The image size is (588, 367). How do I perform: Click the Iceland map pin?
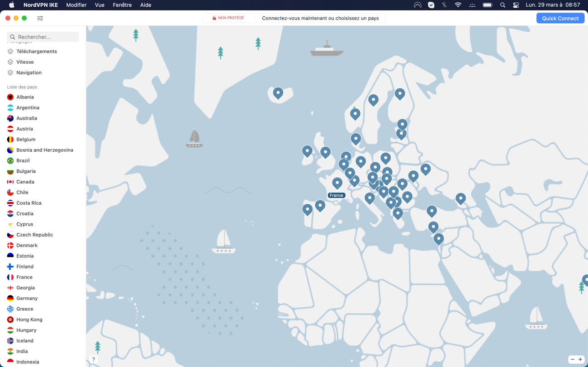click(278, 93)
